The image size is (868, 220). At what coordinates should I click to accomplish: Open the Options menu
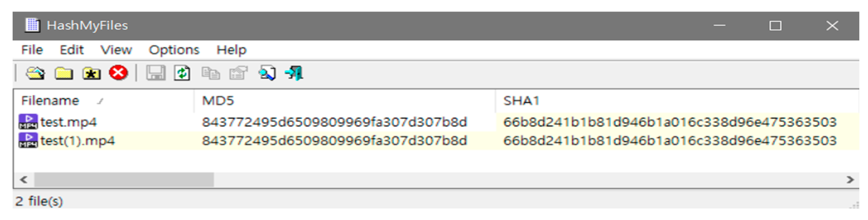tap(174, 50)
